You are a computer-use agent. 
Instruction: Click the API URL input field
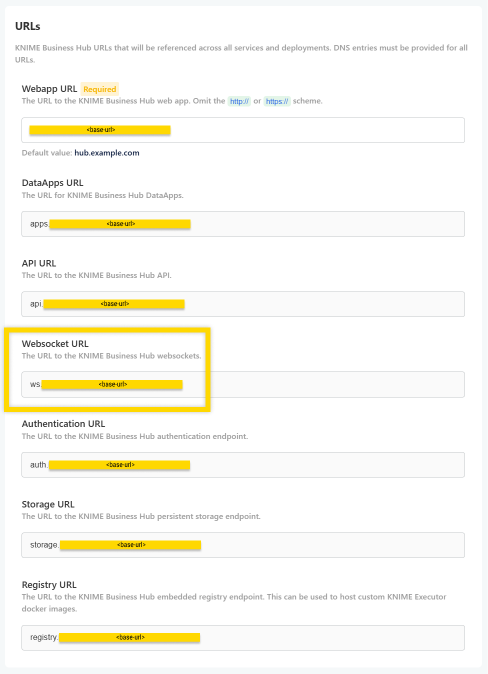[243, 304]
